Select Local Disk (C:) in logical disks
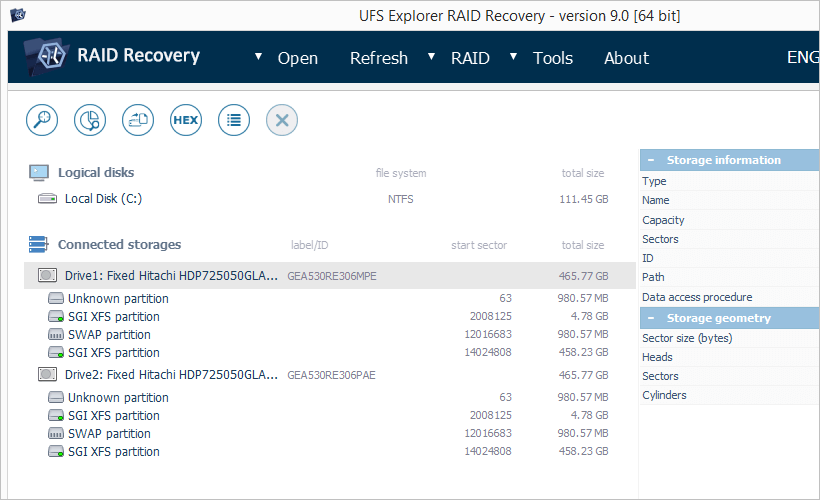 103,199
